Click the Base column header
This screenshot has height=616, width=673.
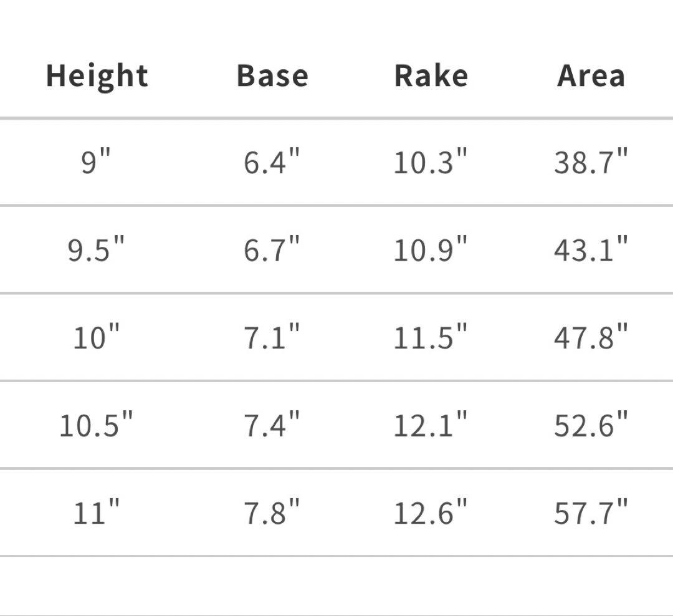(272, 76)
